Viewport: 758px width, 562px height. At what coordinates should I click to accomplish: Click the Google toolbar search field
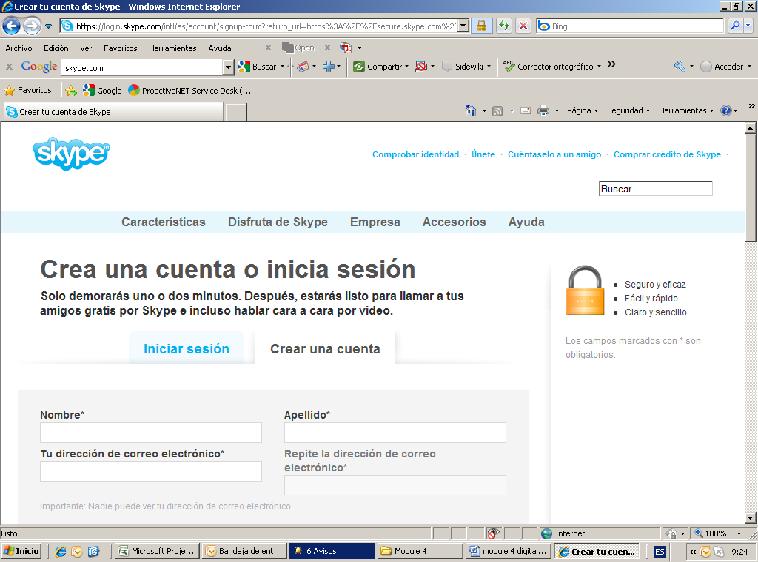click(142, 67)
